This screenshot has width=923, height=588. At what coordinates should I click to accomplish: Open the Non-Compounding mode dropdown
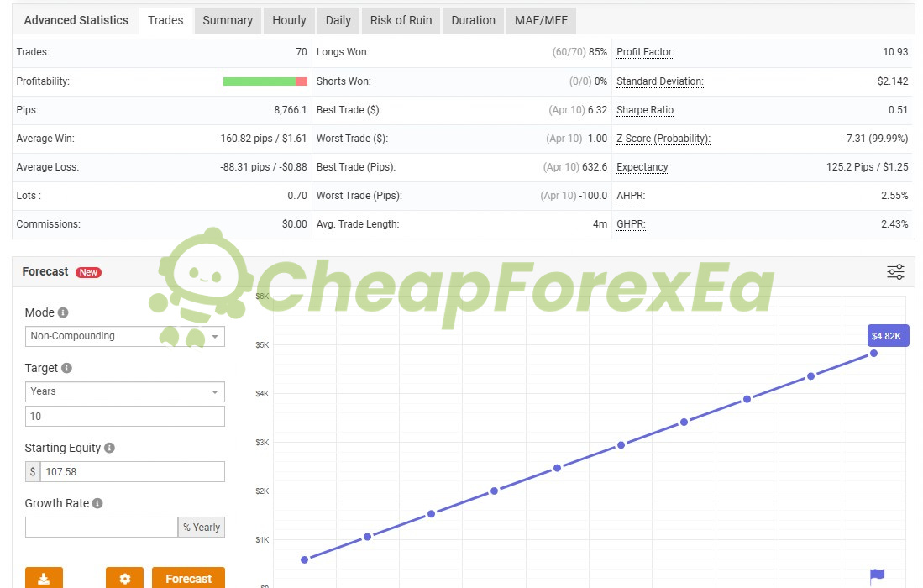click(x=125, y=336)
